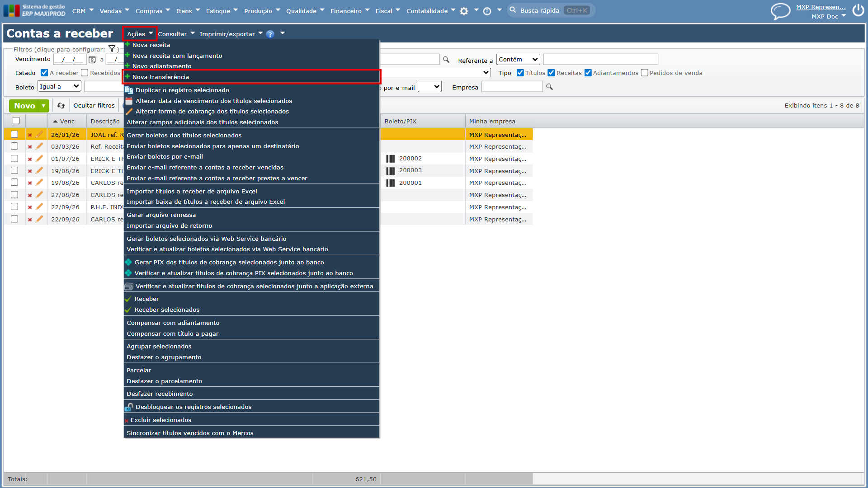Screen dimensions: 868x488
Task: Uncheck the Receitas checkbox
Action: click(x=552, y=73)
